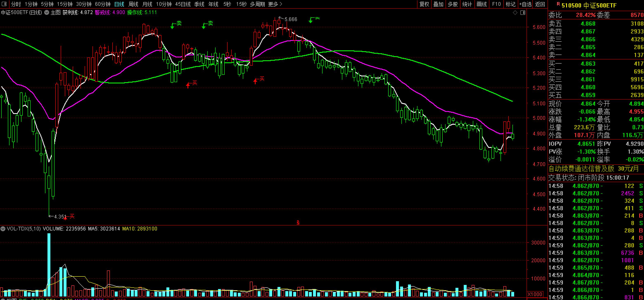Click the 买 signal near 5.250 level
This screenshot has height=300, width=644.
pos(259,80)
